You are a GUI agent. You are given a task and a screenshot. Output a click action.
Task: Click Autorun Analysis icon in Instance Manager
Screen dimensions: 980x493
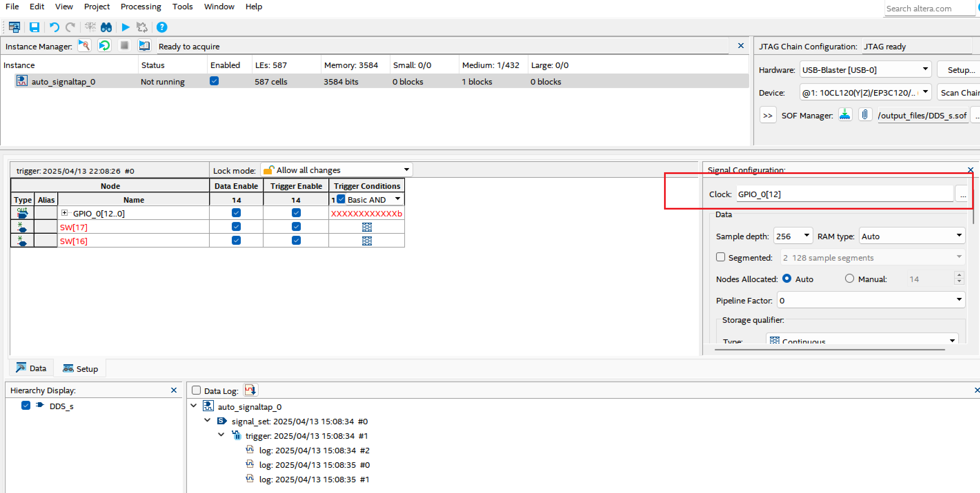tap(104, 46)
